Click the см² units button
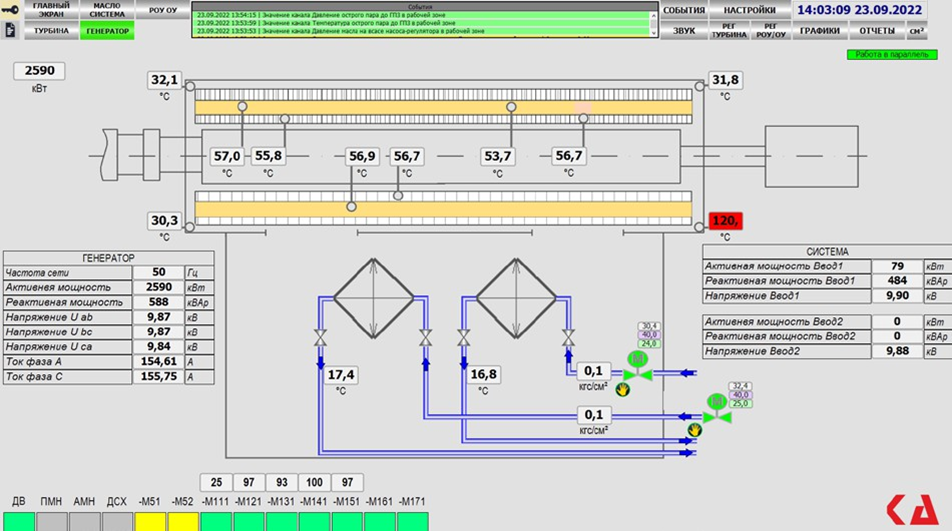The width and height of the screenshot is (952, 531). pos(917,30)
